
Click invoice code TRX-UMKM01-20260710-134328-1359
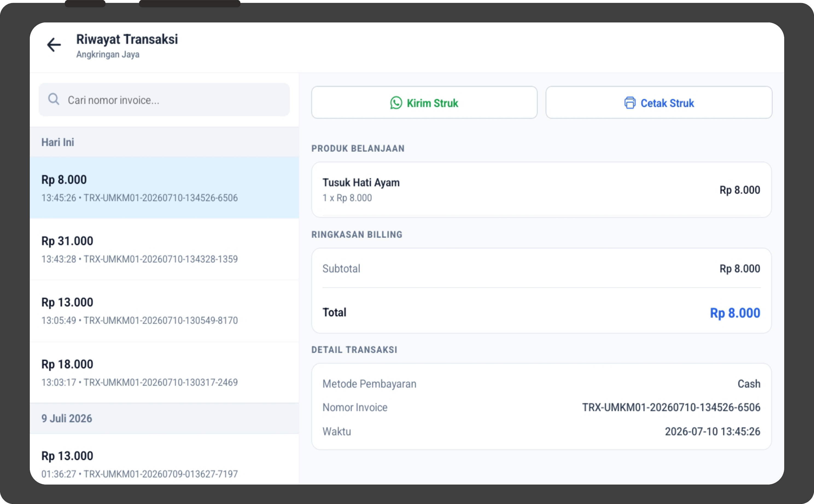(161, 259)
